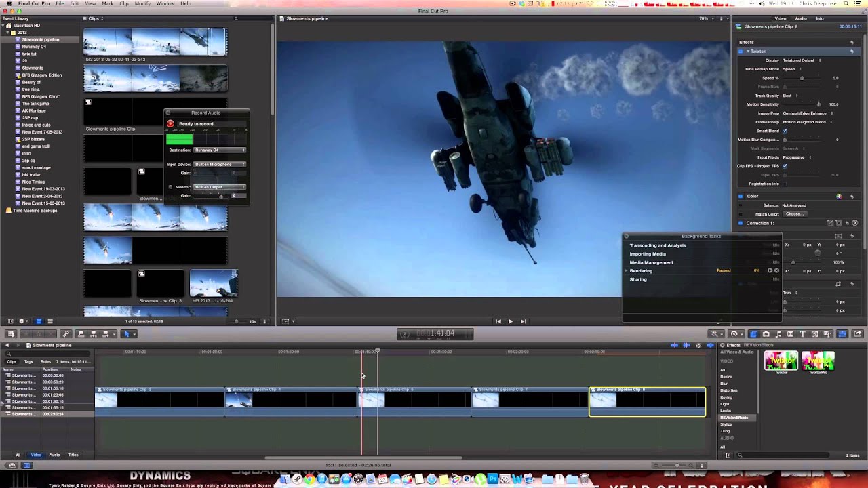The height and width of the screenshot is (488, 868).
Task: Cancel the Rendering background task
Action: click(776, 270)
